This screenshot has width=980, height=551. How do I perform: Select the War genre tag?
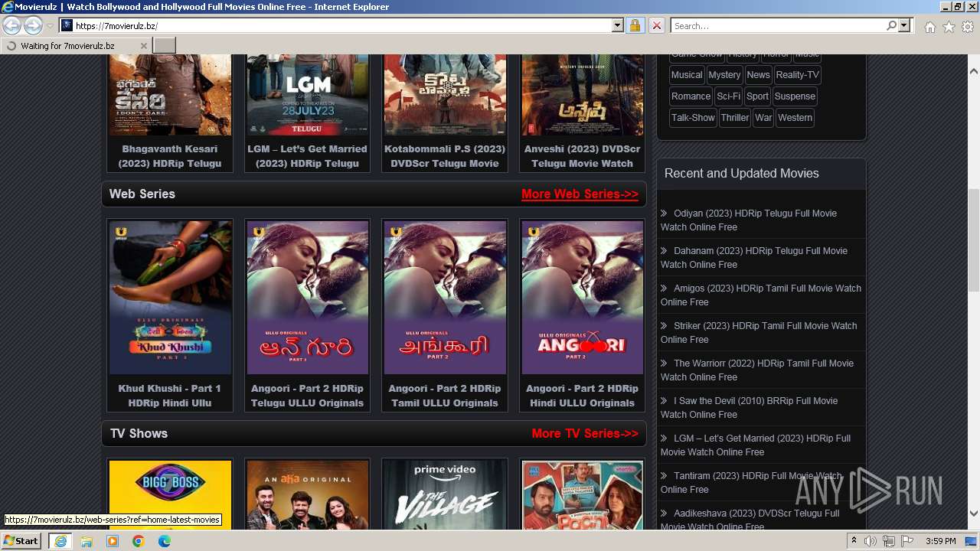point(763,118)
